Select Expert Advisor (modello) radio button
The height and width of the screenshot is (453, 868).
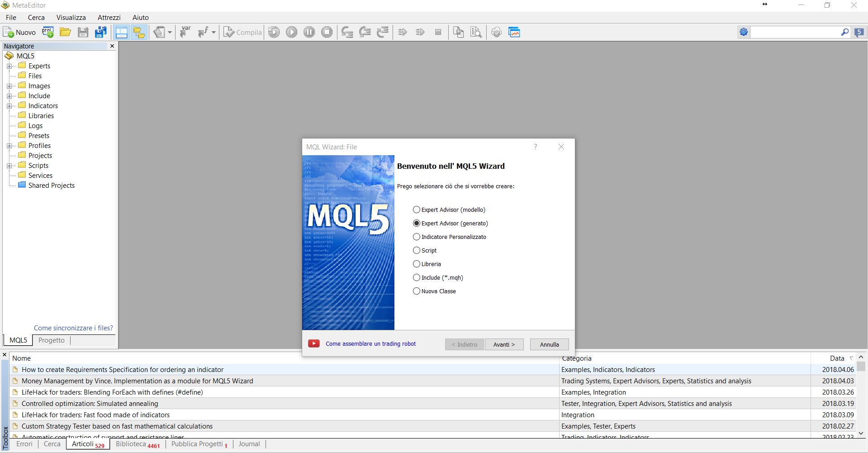tap(417, 210)
